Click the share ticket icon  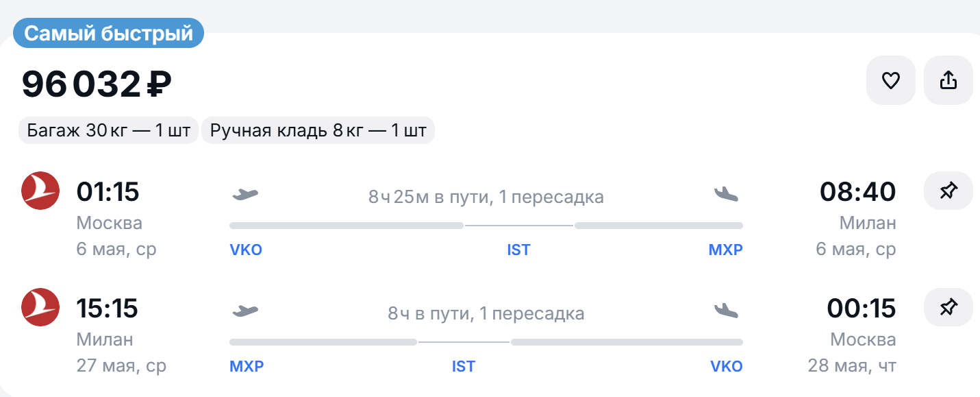pyautogui.click(x=948, y=81)
